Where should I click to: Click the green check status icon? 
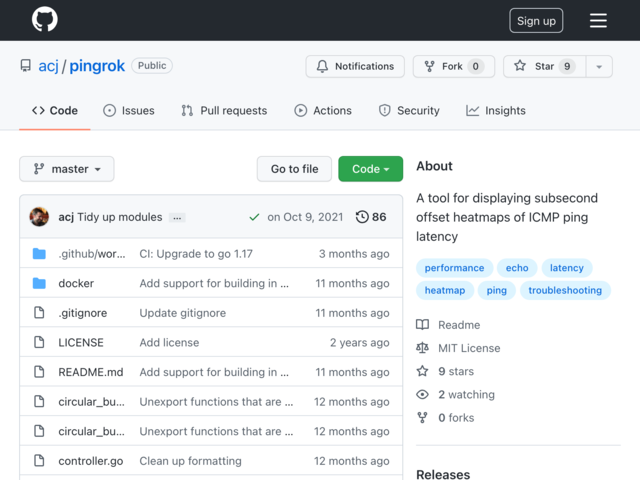254,217
